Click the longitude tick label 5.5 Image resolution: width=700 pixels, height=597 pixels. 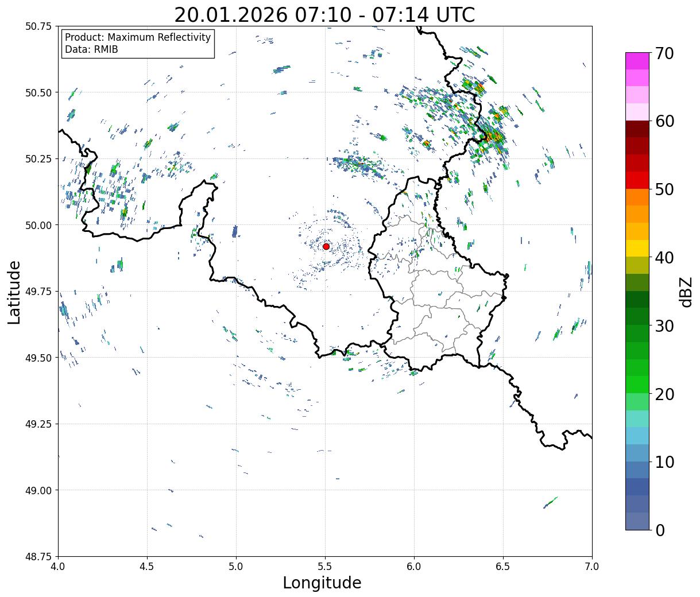tap(325, 567)
